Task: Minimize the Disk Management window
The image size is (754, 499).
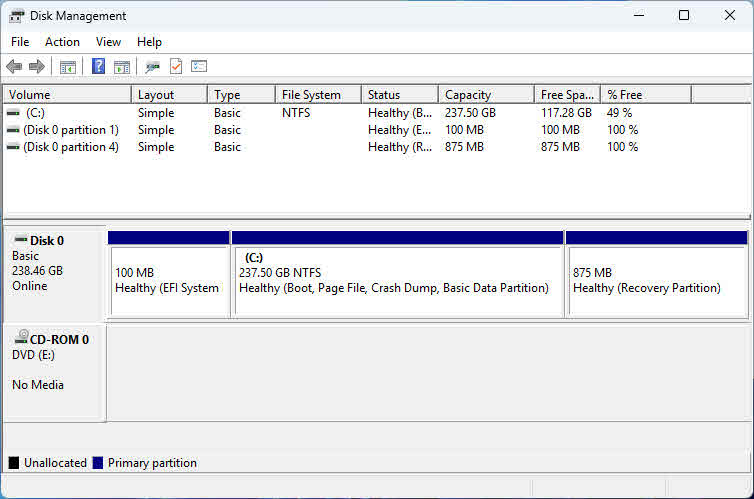Action: tap(639, 15)
